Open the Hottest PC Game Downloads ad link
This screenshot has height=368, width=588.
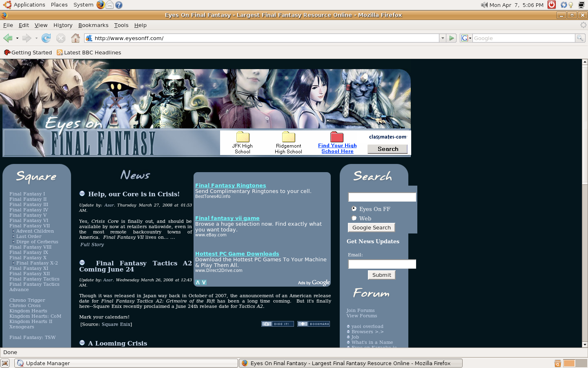pos(237,254)
